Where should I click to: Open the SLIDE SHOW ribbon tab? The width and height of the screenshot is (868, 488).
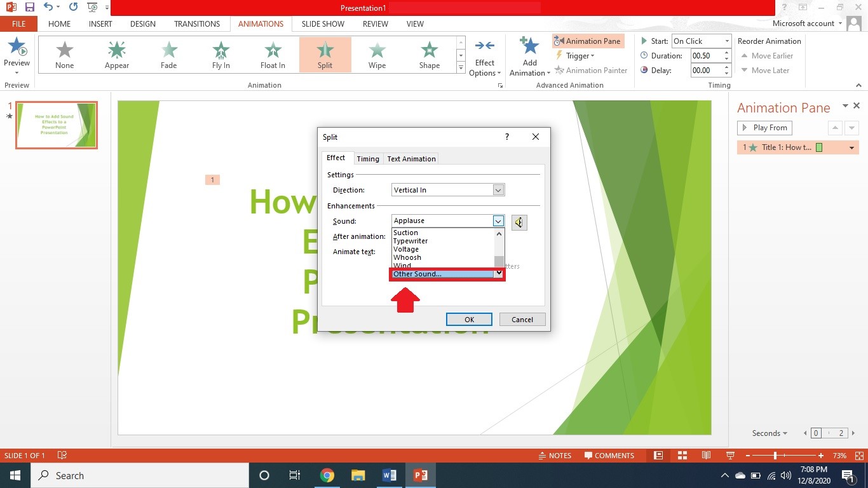[x=322, y=24]
